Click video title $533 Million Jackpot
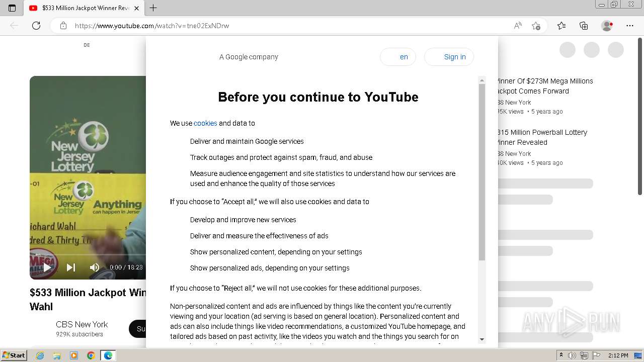Screen dimensions: 644x362 click(88, 299)
